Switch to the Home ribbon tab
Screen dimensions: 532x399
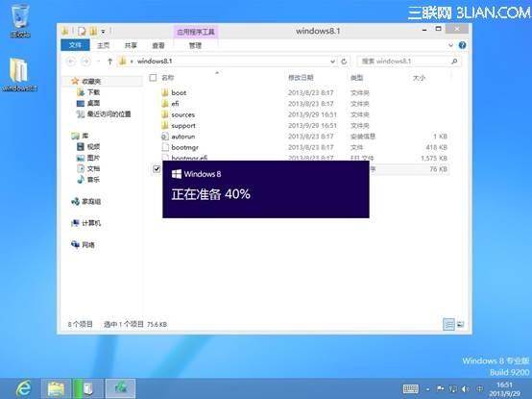[103, 45]
